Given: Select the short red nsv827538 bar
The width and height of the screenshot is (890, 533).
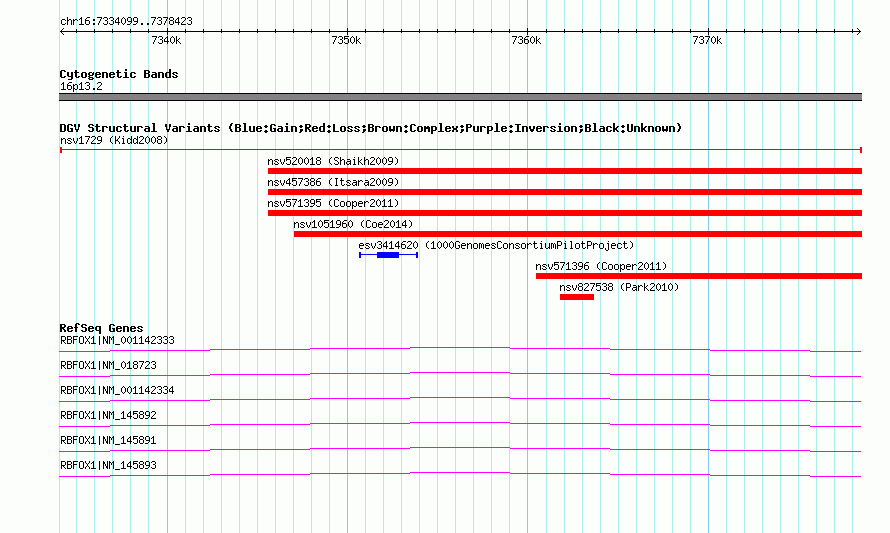Looking at the screenshot, I should tap(577, 297).
